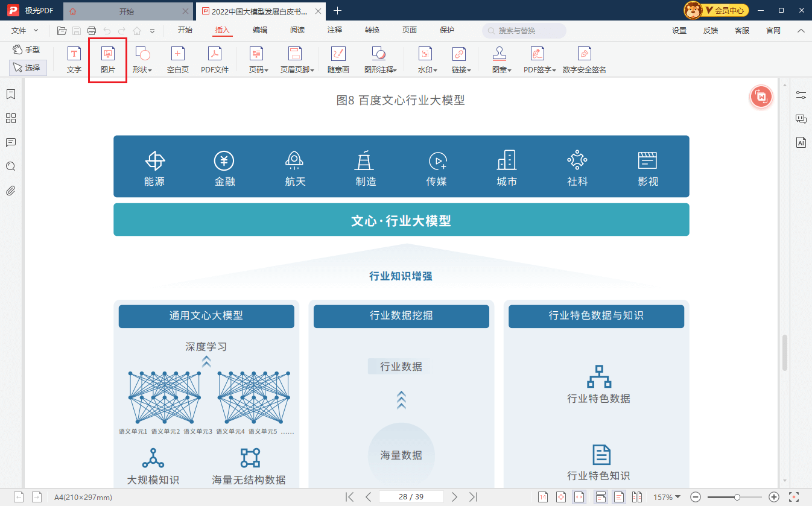Toggle single page view mode

(x=619, y=497)
